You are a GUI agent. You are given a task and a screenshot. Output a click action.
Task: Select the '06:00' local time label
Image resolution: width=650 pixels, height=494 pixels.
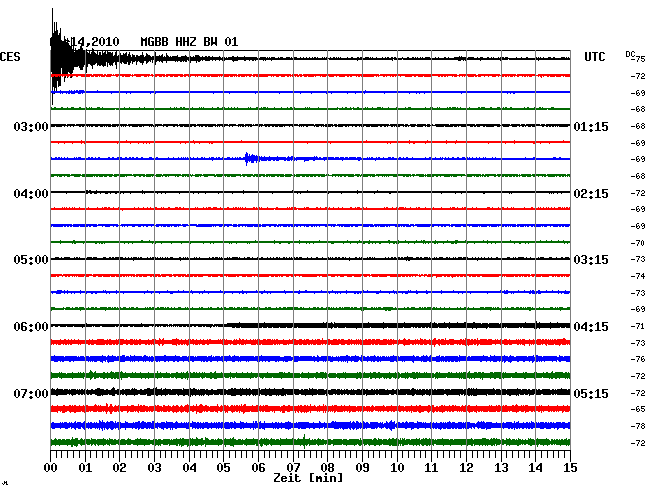click(x=31, y=327)
